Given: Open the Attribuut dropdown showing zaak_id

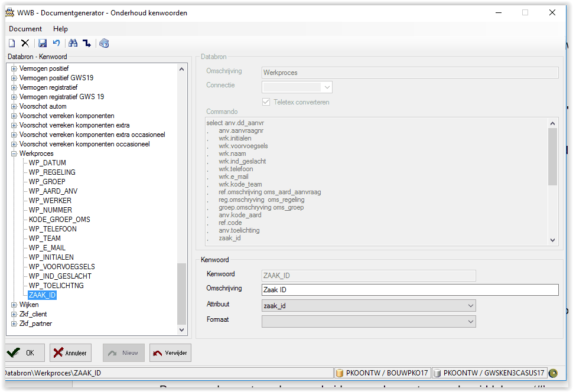Looking at the screenshot, I should pyautogui.click(x=471, y=306).
